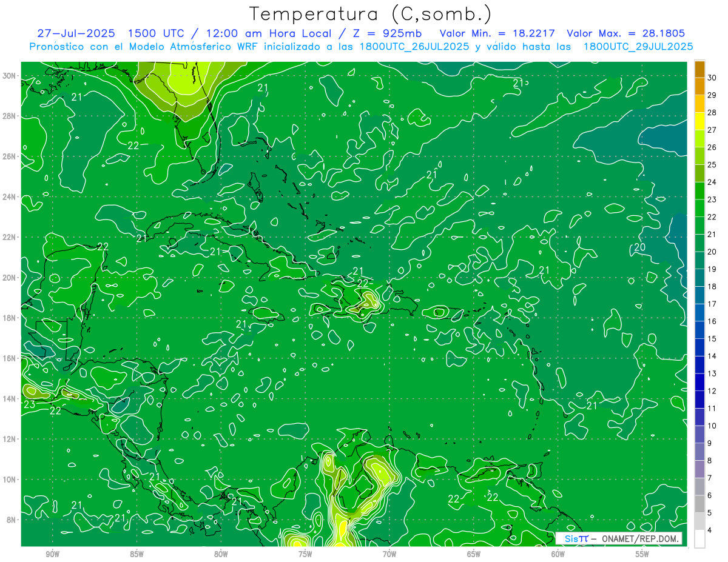Click the color bar label "17"
This screenshot has height=562, width=728.
(x=712, y=304)
